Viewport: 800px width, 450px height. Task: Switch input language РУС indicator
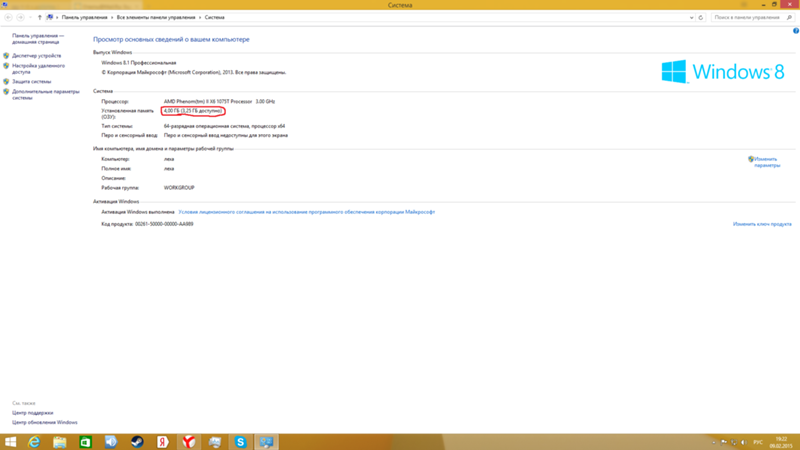758,442
